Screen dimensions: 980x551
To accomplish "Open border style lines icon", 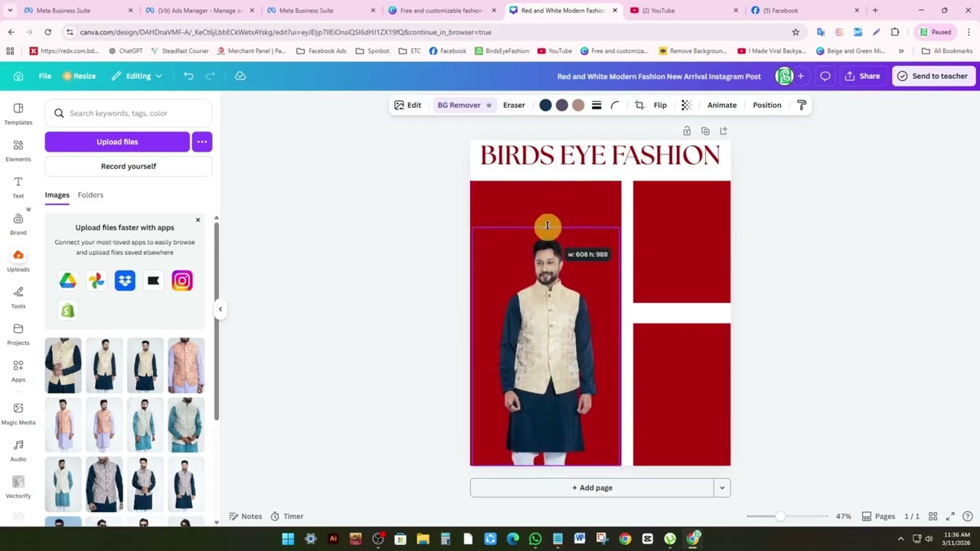I will (596, 105).
